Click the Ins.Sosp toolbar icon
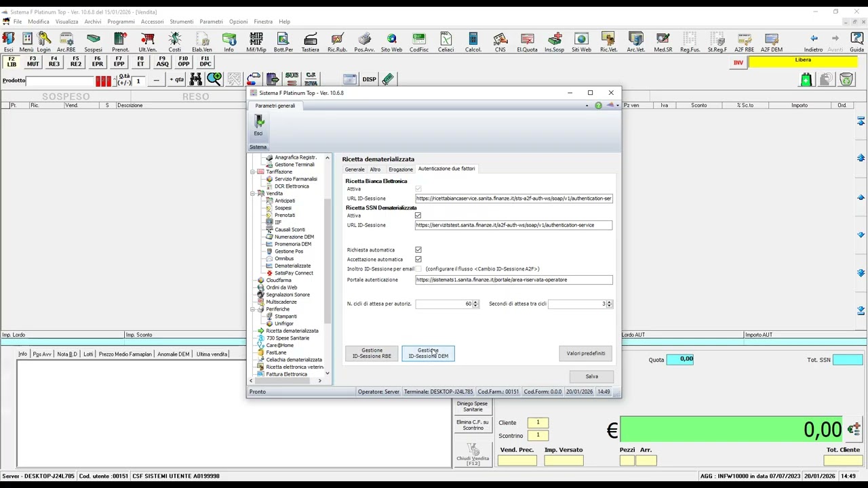 point(555,42)
